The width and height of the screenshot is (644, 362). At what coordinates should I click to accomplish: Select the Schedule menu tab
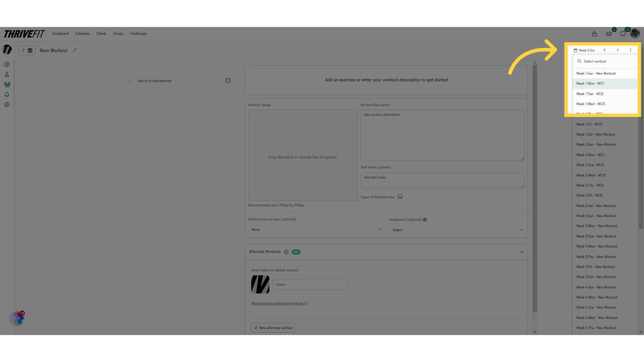pos(82,34)
